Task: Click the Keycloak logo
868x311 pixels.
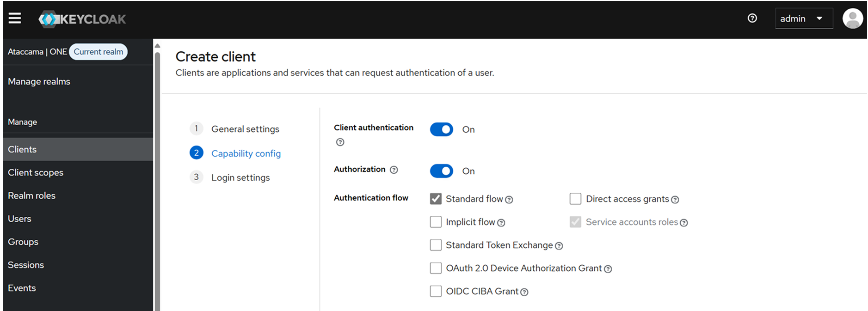Action: click(82, 19)
